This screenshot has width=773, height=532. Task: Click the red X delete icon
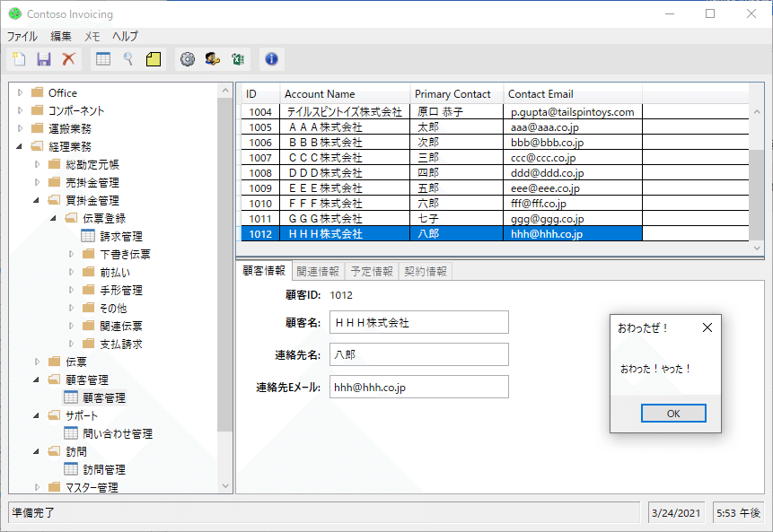click(x=68, y=59)
